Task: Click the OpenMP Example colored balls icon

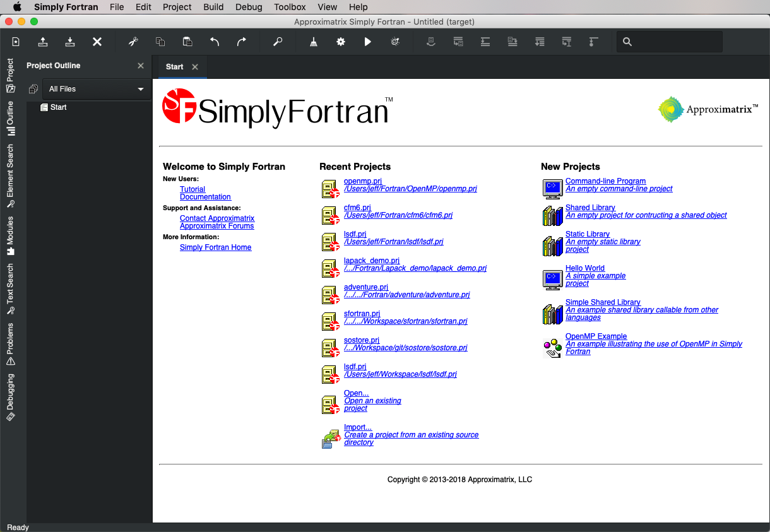Action: (552, 348)
